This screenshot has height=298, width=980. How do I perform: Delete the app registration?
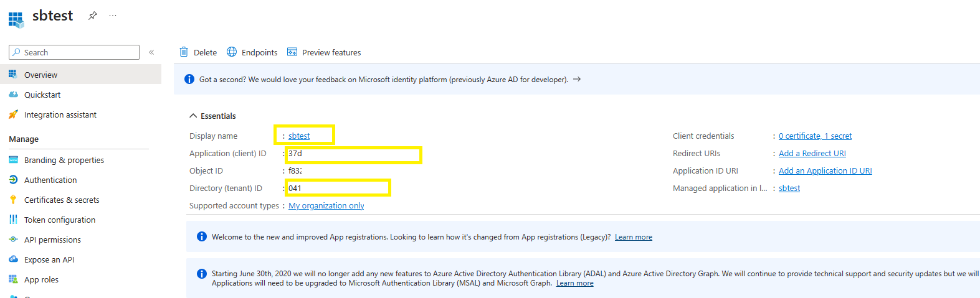[x=205, y=52]
